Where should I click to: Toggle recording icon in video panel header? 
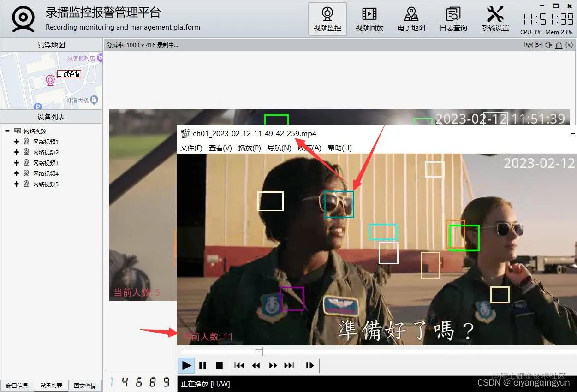click(x=529, y=45)
